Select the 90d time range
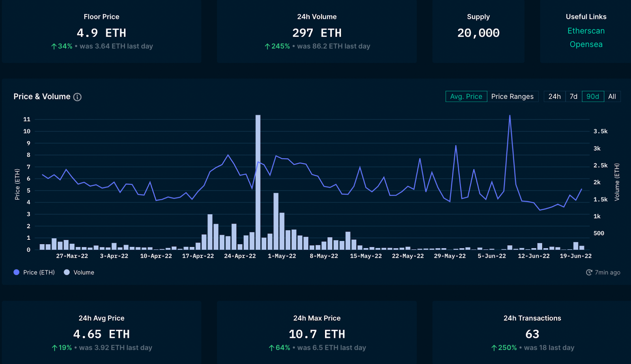This screenshot has width=631, height=364. tap(593, 97)
